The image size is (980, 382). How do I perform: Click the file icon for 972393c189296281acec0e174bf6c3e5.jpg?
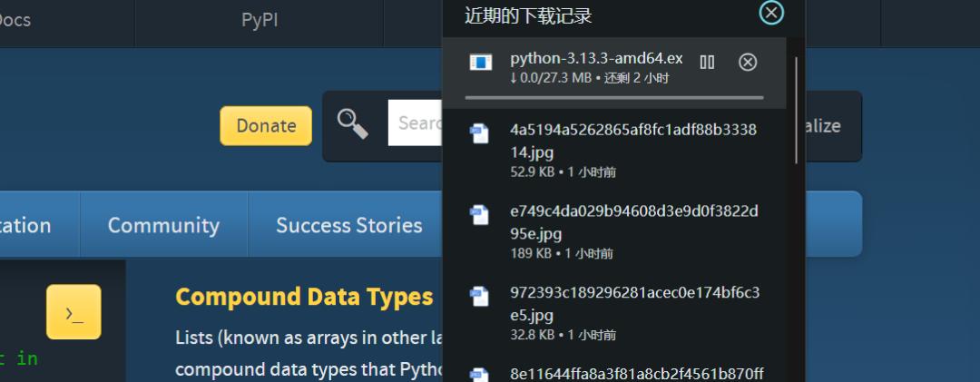tap(479, 296)
